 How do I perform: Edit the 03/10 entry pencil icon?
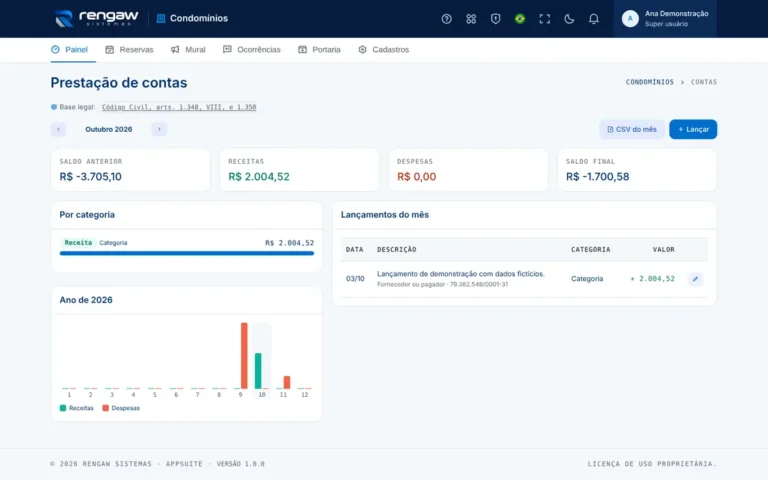coord(695,279)
